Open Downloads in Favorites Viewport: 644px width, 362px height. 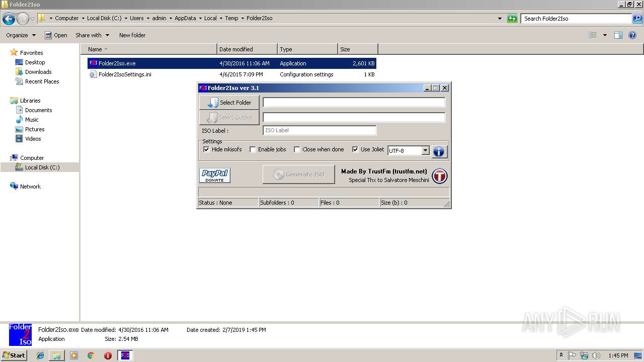coord(38,72)
